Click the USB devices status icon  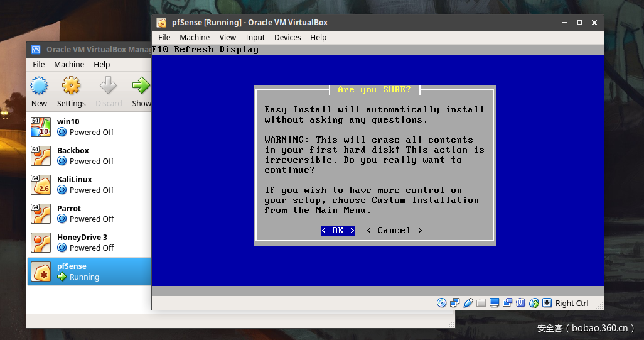pyautogui.click(x=468, y=303)
